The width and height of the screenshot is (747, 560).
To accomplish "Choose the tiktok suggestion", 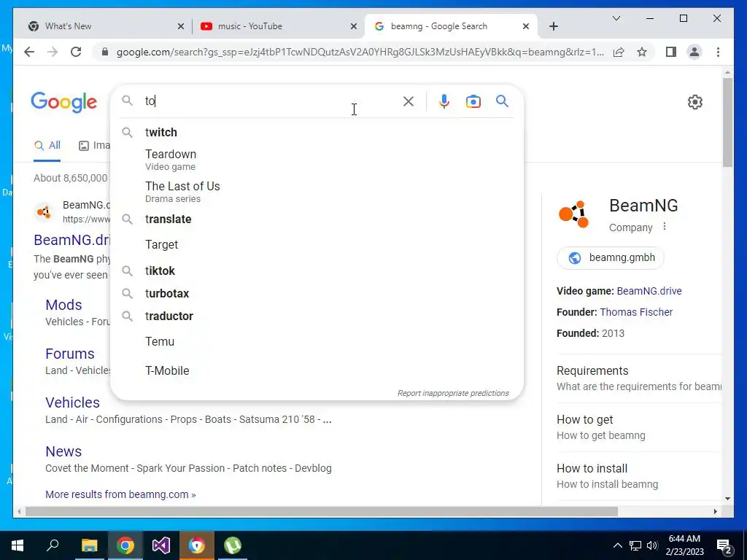I will [317, 271].
